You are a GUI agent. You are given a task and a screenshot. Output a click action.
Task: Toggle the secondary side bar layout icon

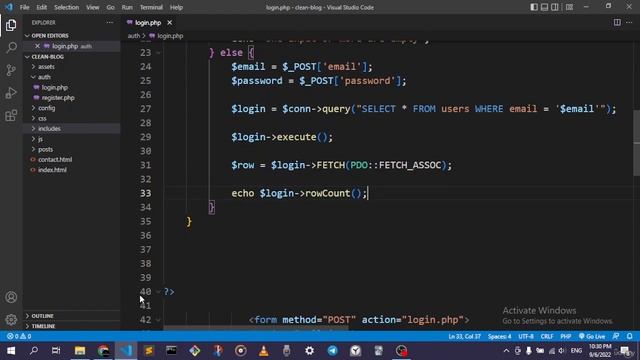tap(555, 7)
